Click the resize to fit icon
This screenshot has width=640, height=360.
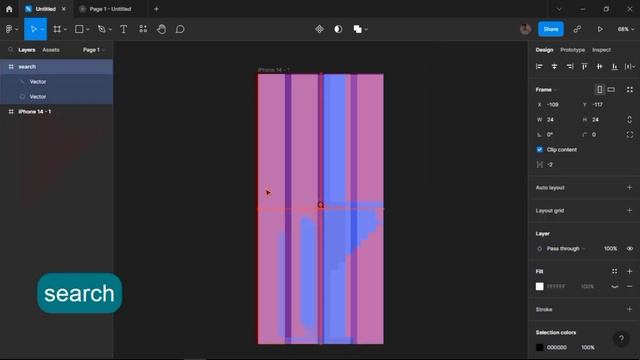(630, 89)
